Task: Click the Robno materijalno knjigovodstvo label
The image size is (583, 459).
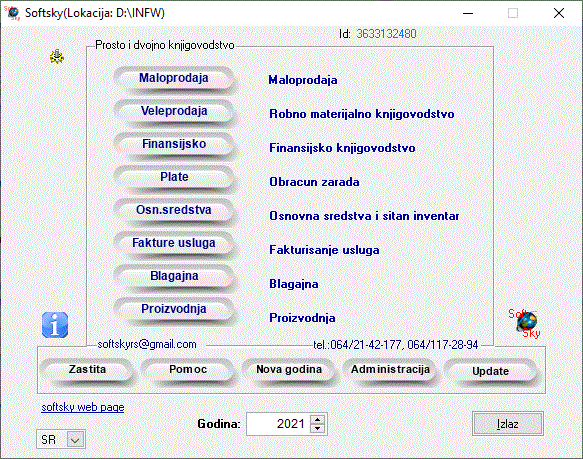Action: pos(362,114)
